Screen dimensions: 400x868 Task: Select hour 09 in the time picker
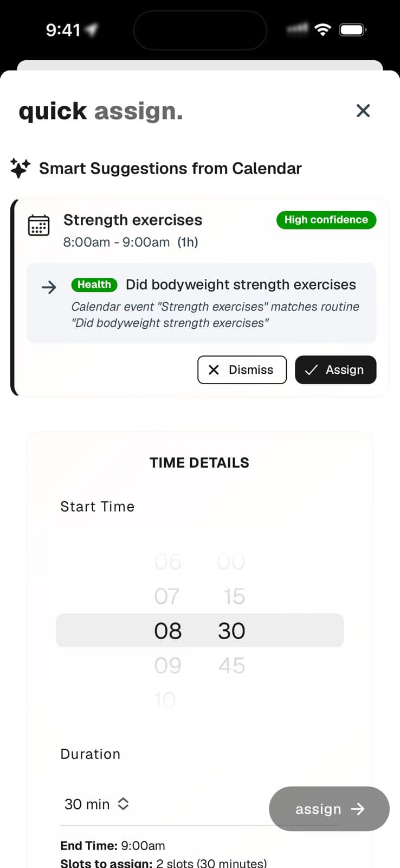click(x=167, y=665)
